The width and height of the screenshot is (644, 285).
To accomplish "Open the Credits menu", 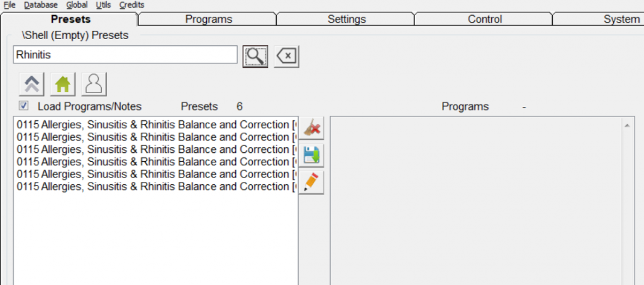I will click(x=131, y=4).
